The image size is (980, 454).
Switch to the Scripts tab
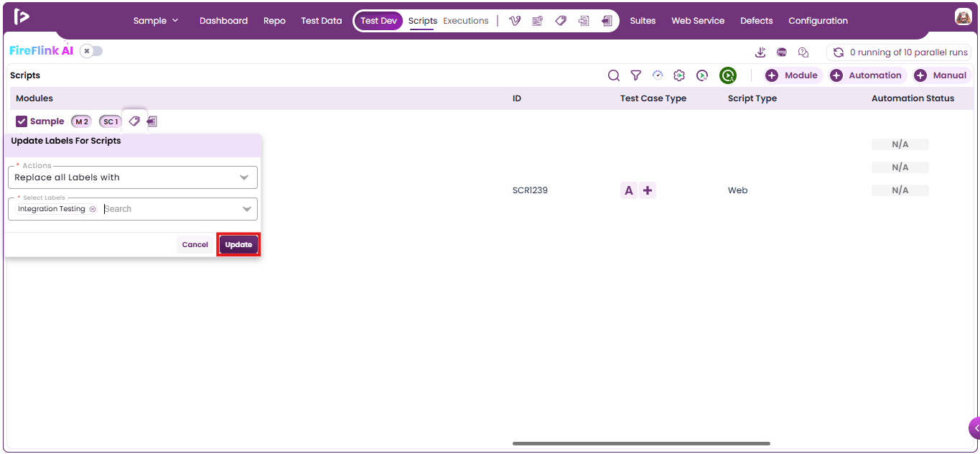click(x=423, y=21)
